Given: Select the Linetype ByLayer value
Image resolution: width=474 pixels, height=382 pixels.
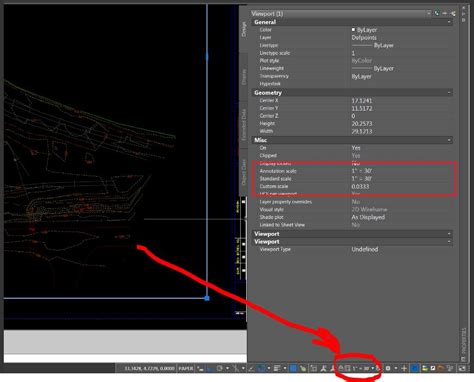Looking at the screenshot, I should [x=373, y=45].
